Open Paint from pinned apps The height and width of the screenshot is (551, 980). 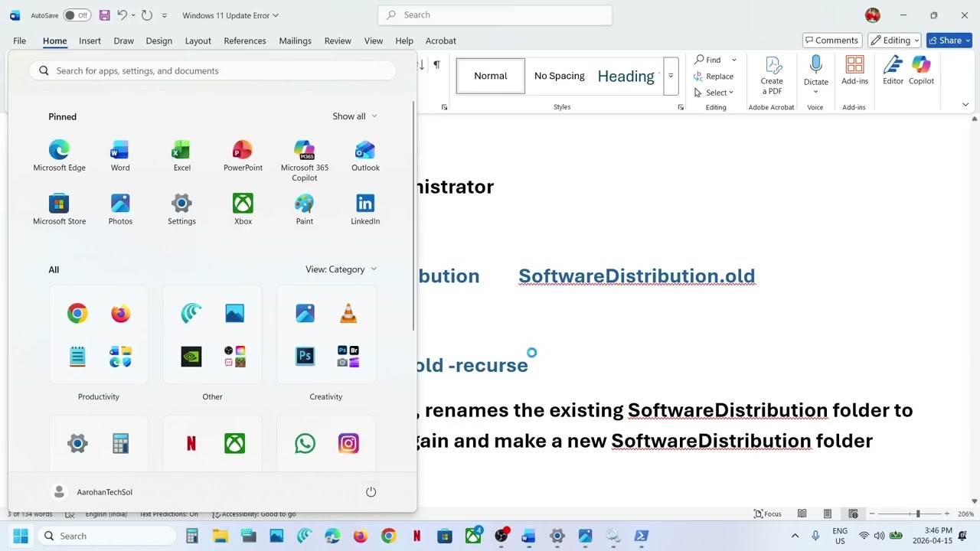(304, 210)
